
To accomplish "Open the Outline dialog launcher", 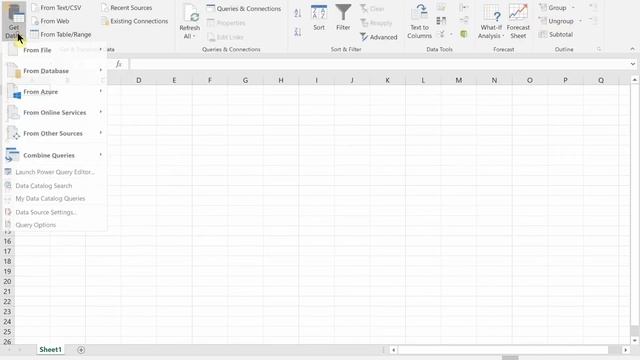I will click(599, 49).
